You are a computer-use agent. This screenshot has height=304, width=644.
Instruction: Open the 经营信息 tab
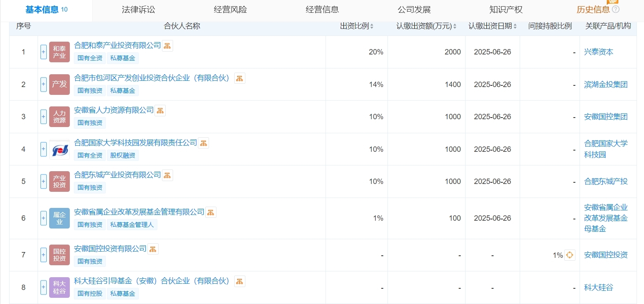click(x=322, y=10)
